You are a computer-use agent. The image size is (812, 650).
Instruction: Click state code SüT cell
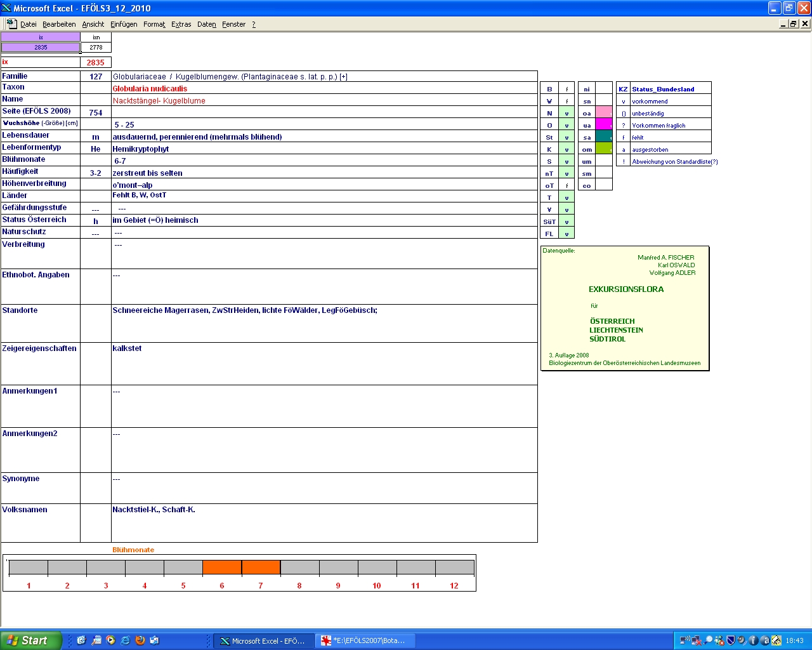[549, 222]
